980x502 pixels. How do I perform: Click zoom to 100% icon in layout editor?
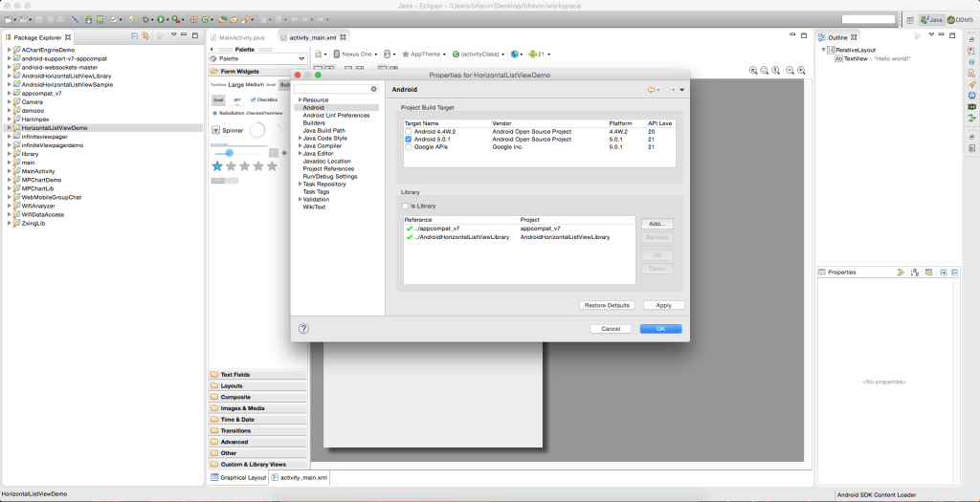click(x=775, y=71)
